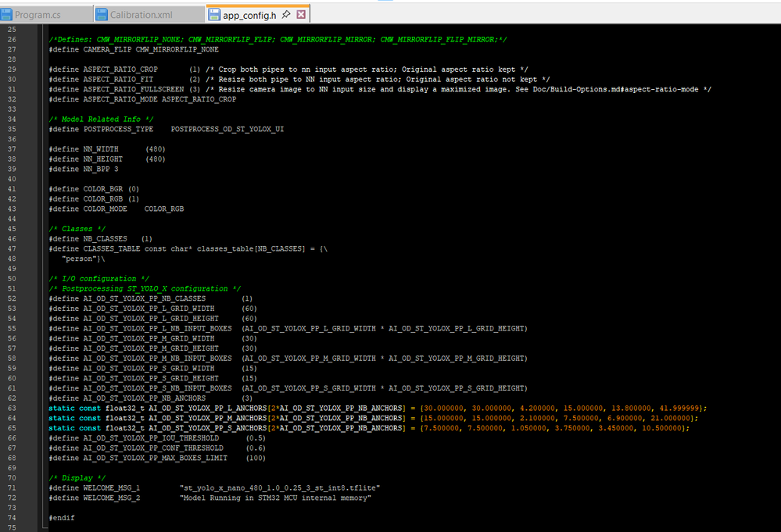Click the save icon on Calibration.xml tab

tap(102, 14)
